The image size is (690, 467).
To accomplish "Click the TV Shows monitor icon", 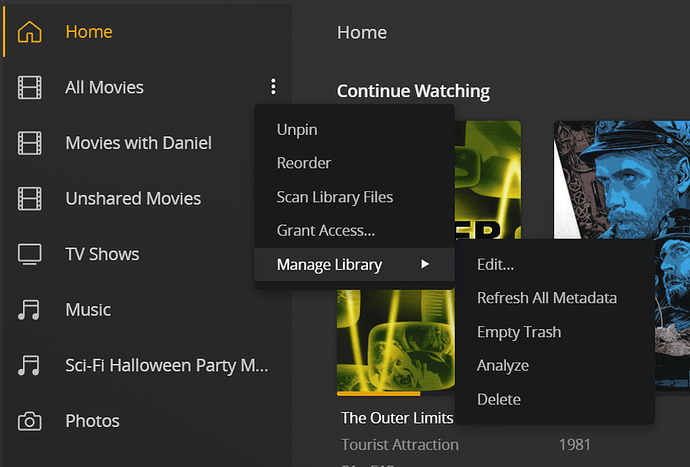I will 29,254.
